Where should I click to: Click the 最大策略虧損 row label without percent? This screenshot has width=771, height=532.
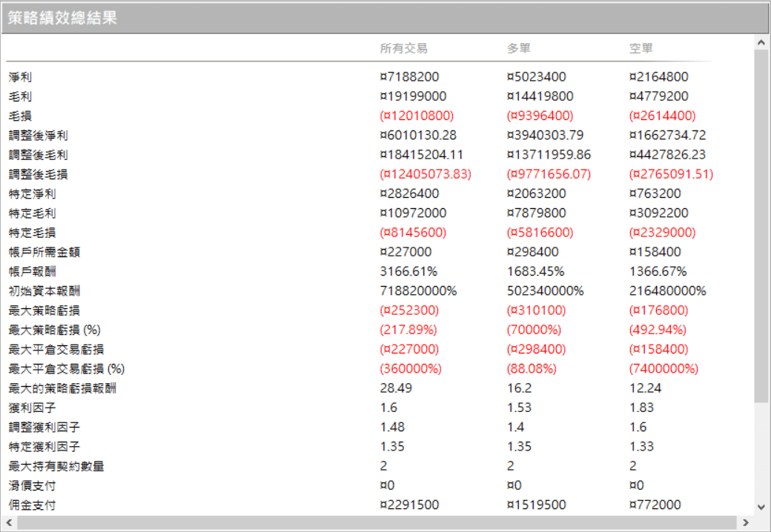[44, 310]
